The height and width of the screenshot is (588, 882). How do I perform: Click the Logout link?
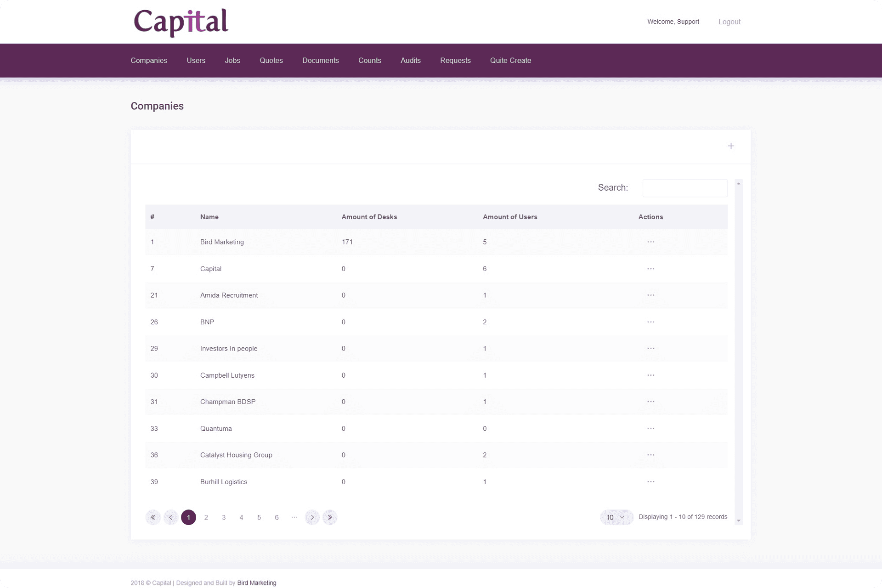(x=729, y=22)
